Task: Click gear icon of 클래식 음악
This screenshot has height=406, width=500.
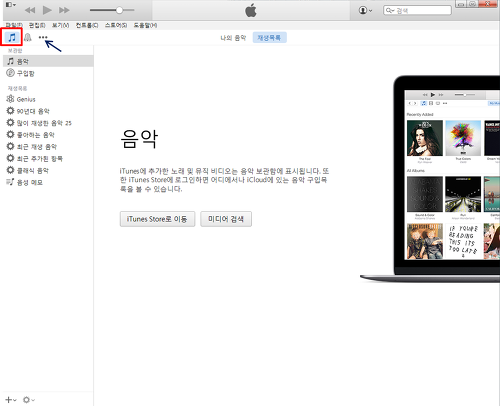Action: pos(10,170)
